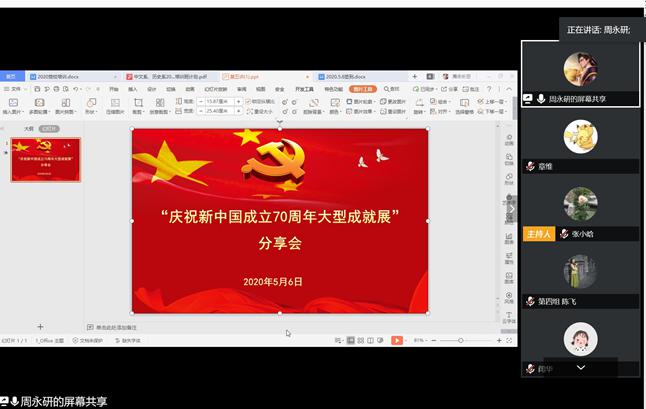Click the zoom in plus button
This screenshot has width=646, height=409.
(x=499, y=340)
